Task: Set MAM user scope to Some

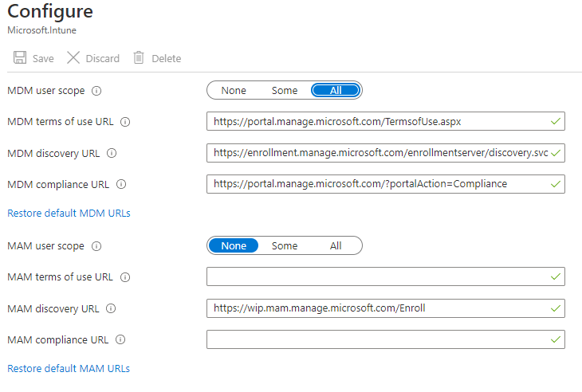Action: [x=285, y=246]
